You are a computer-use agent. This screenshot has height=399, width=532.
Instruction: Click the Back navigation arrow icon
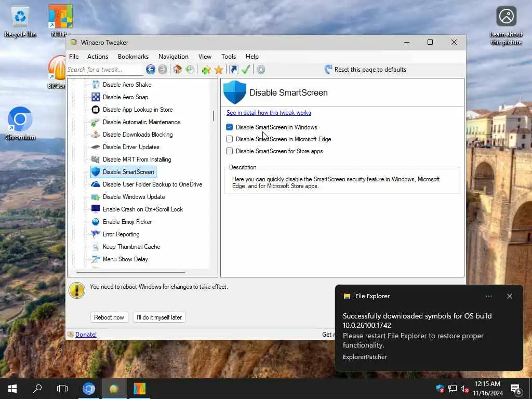151,70
